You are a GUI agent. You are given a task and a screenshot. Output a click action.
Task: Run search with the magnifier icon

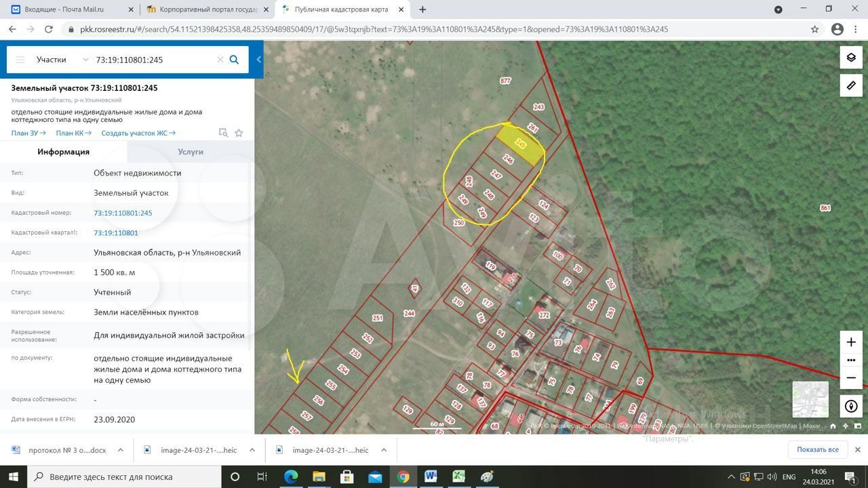tap(235, 60)
